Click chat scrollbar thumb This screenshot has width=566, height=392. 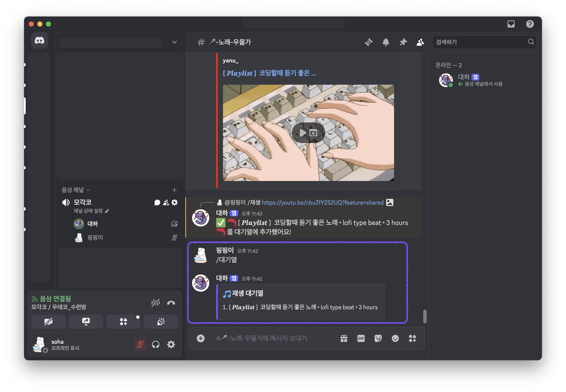point(425,317)
